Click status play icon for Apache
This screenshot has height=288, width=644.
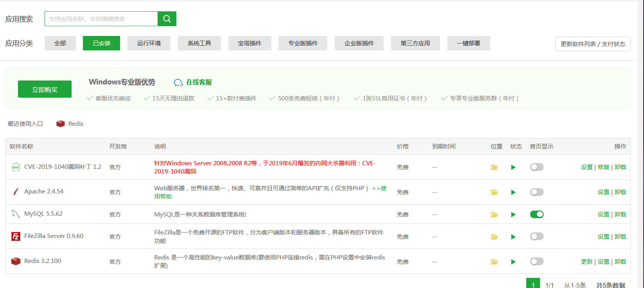(513, 192)
